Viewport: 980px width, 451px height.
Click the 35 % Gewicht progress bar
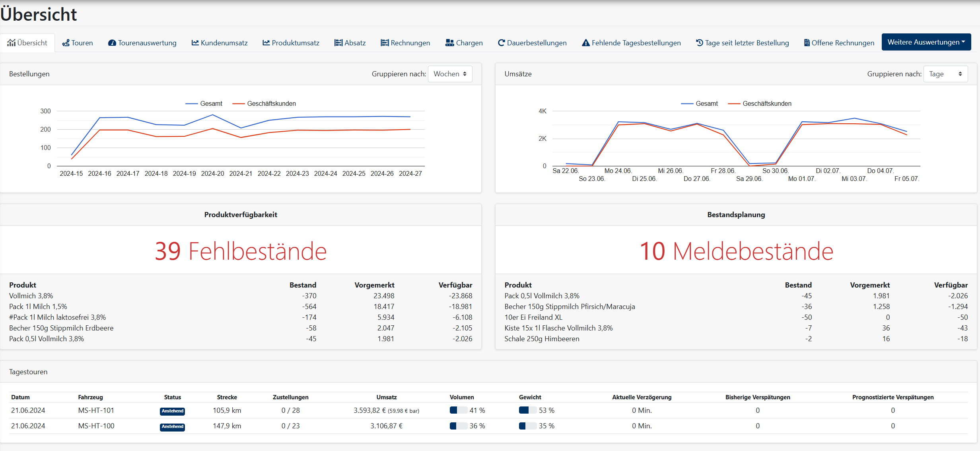point(528,426)
